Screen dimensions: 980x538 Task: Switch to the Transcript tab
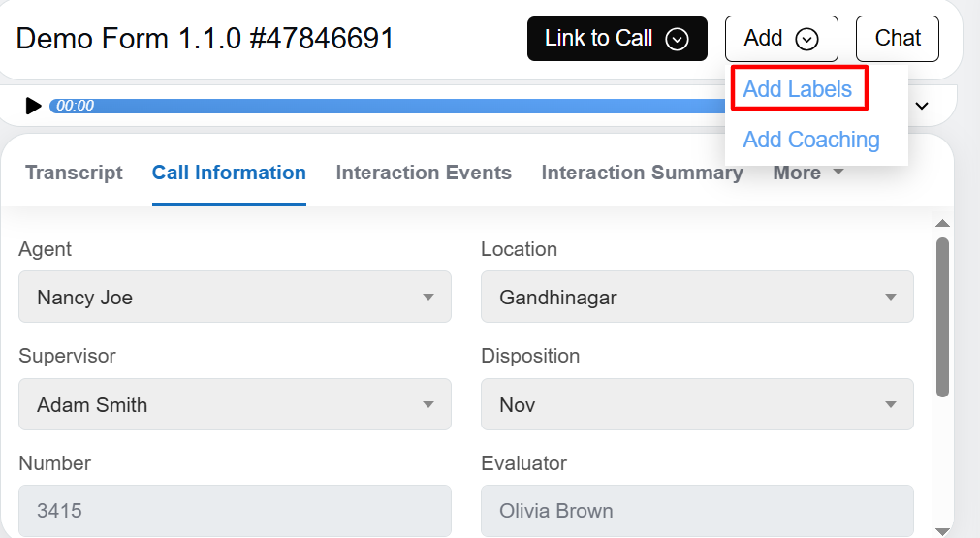[74, 173]
